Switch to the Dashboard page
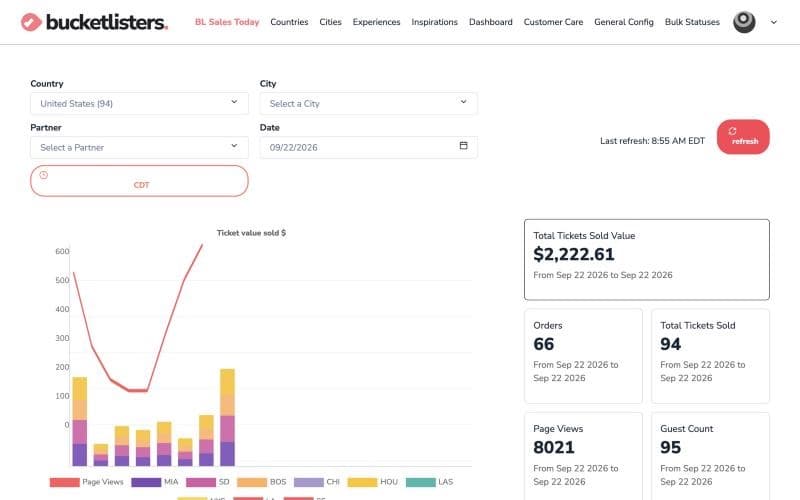Screen dimensions: 800x500 coord(491,22)
